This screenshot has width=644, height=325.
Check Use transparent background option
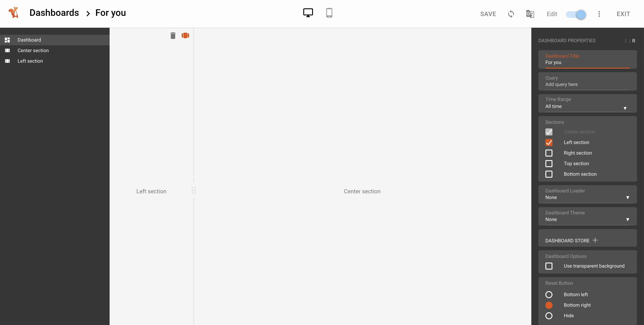click(x=549, y=266)
